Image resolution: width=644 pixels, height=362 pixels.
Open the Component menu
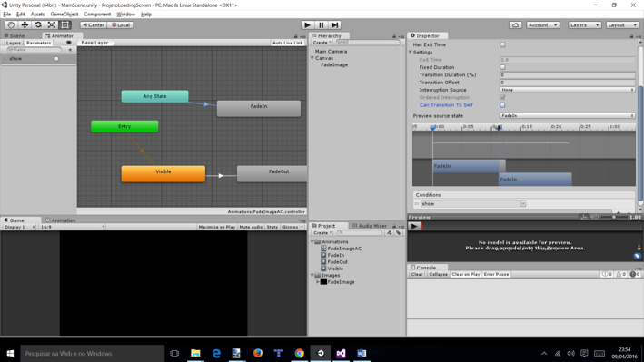pos(97,14)
